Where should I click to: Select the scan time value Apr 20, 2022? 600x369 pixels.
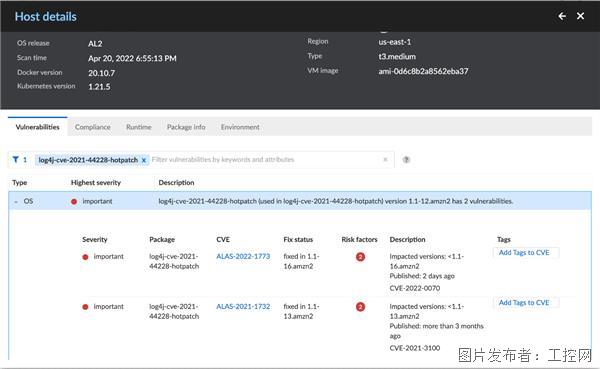pos(132,58)
